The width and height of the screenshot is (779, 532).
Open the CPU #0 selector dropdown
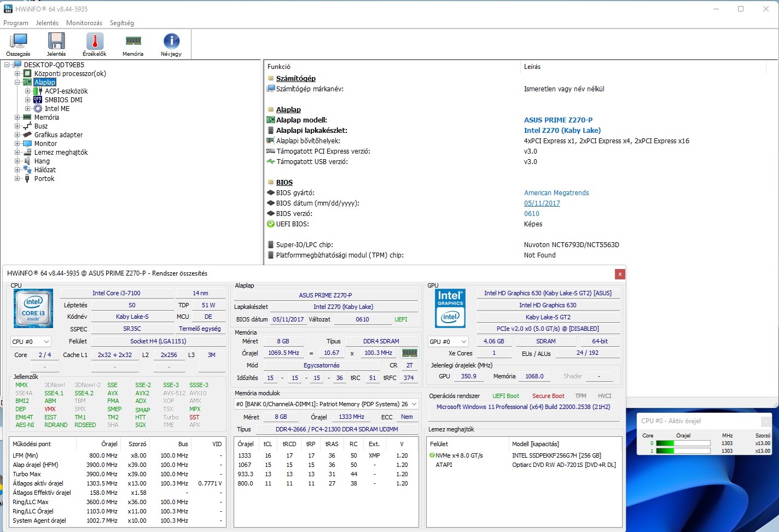[31, 342]
